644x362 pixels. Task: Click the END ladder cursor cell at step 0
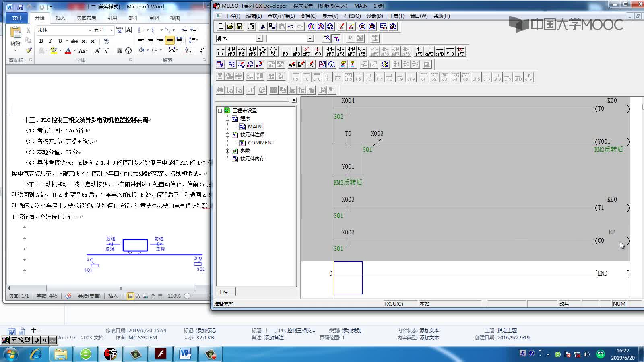[x=348, y=278]
